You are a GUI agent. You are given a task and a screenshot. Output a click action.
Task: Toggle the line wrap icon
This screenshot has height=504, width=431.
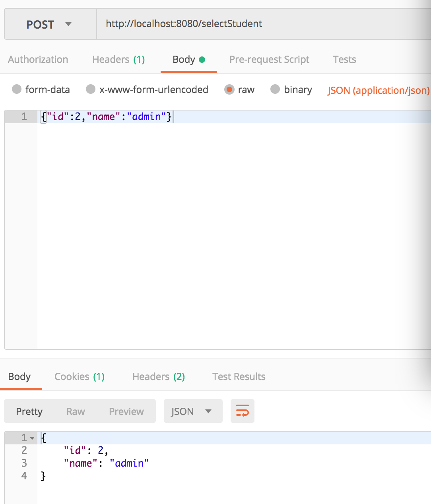coord(243,411)
